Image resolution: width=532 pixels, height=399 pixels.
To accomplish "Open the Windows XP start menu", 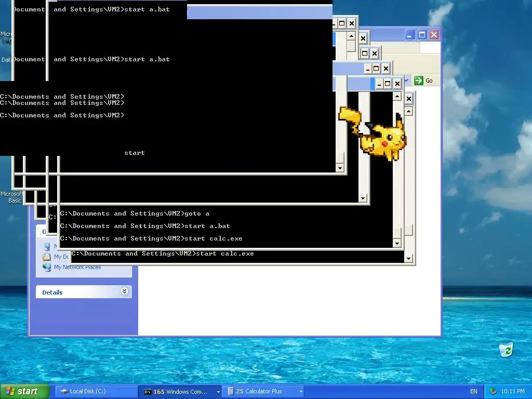I will click(x=24, y=391).
